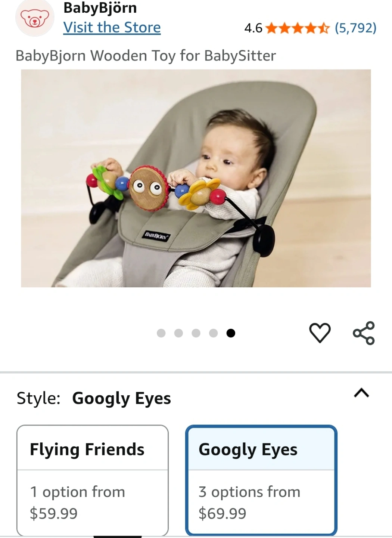Tap the active fifth carousel dot
The image size is (392, 538).
coord(231,333)
